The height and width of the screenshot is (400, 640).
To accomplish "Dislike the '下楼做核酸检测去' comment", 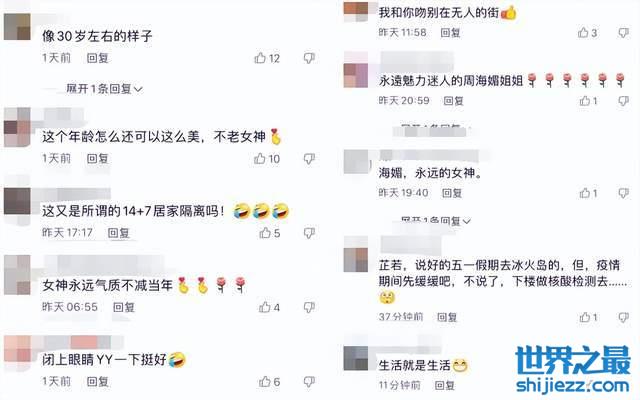I will (623, 317).
